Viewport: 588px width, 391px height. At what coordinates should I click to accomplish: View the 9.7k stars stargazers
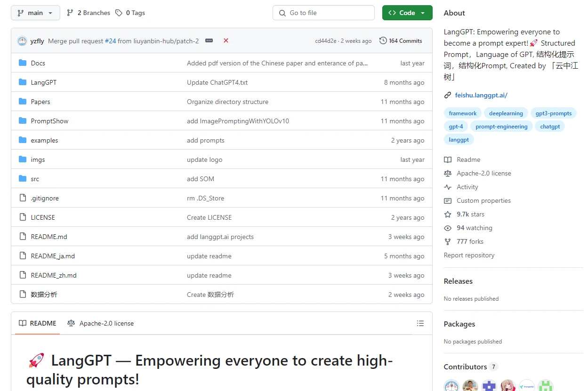(x=470, y=214)
